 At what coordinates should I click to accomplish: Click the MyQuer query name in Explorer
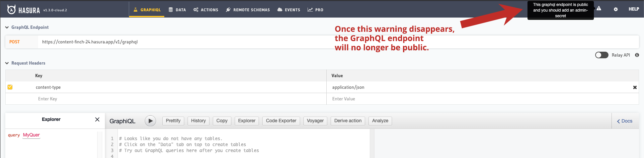[31, 135]
